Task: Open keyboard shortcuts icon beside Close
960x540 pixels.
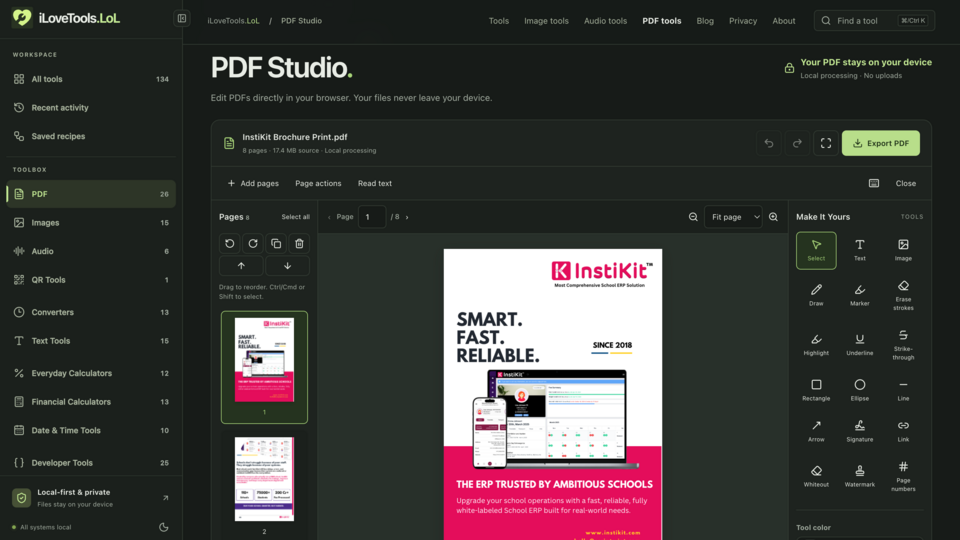Action: click(x=874, y=183)
